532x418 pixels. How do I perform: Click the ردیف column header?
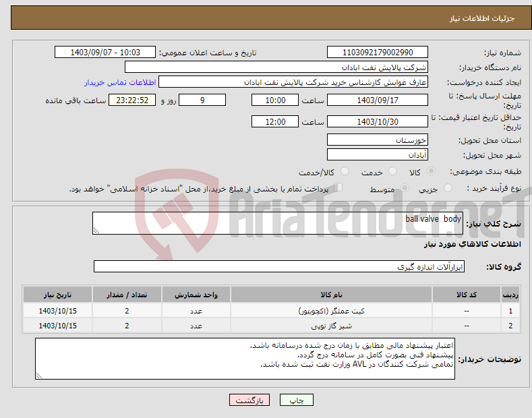(x=510, y=295)
